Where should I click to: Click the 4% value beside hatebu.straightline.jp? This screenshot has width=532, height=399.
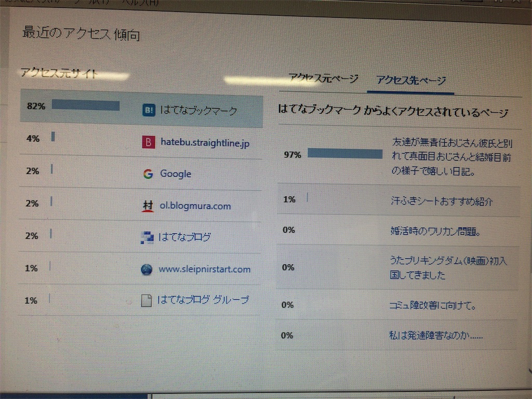33,138
